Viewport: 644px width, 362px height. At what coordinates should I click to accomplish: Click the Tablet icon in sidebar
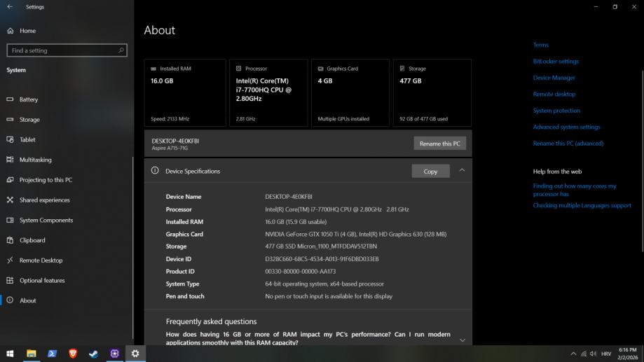coord(10,139)
